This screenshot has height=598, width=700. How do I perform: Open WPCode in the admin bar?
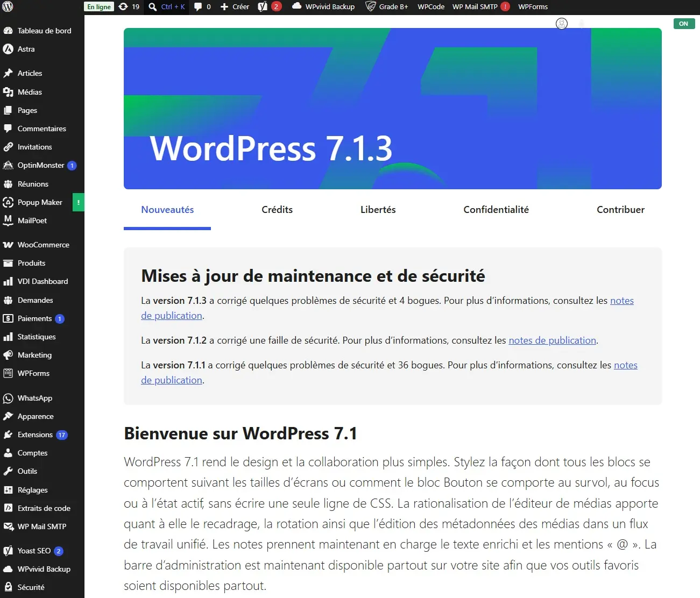[431, 7]
